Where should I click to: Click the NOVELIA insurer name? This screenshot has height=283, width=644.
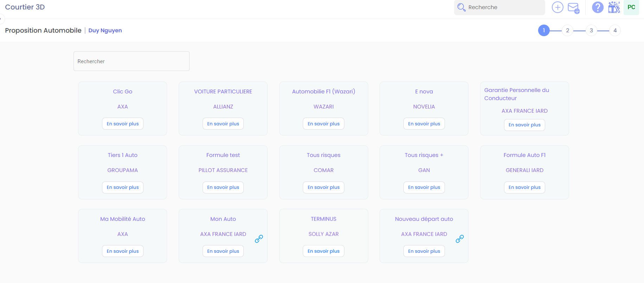[x=424, y=107]
